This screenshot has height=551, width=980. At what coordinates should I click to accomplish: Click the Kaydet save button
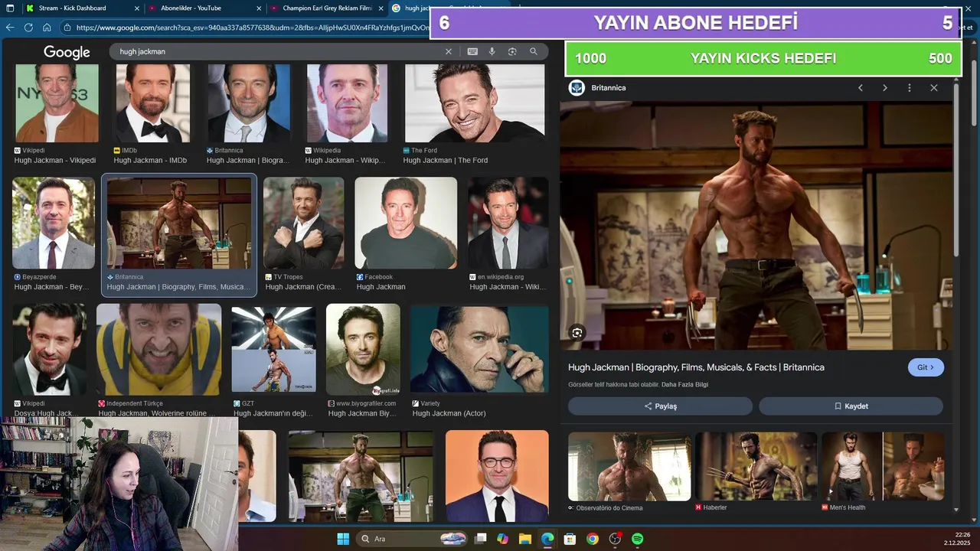coord(851,406)
